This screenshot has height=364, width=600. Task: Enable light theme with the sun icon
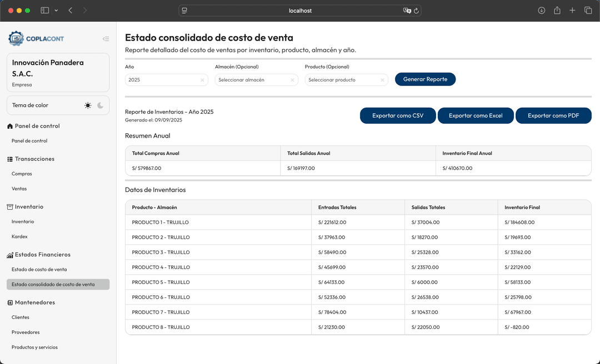point(88,105)
